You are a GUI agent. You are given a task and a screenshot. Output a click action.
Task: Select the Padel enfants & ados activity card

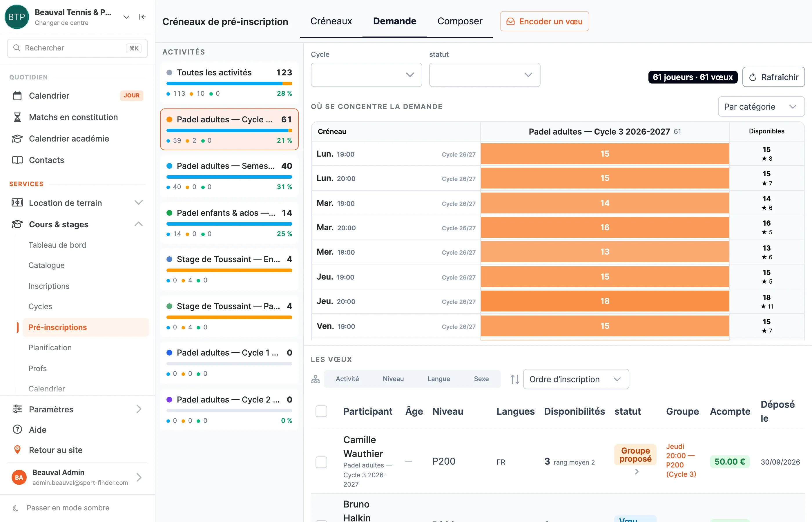[x=229, y=223]
